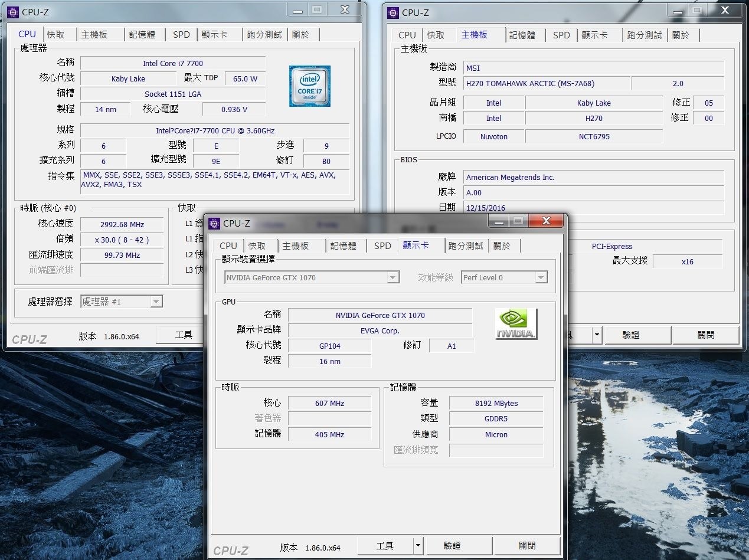Click the memory vendor value Micron
This screenshot has height=560, width=749.
496,434
